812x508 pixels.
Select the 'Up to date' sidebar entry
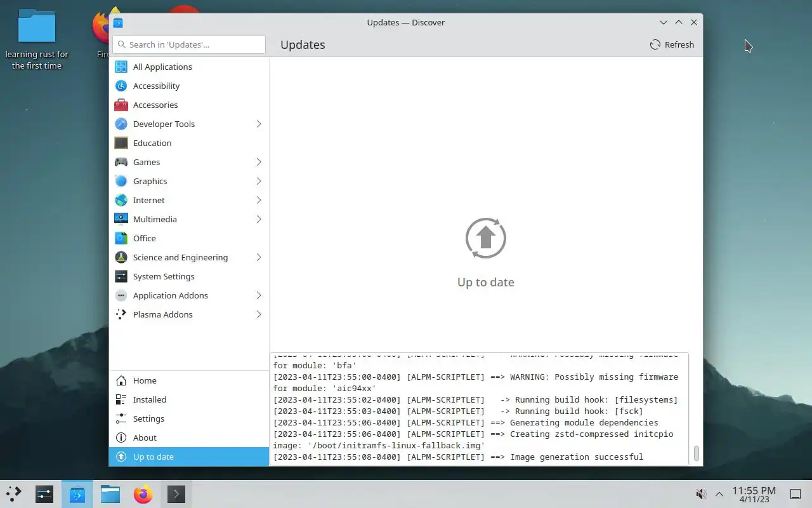coord(189,457)
